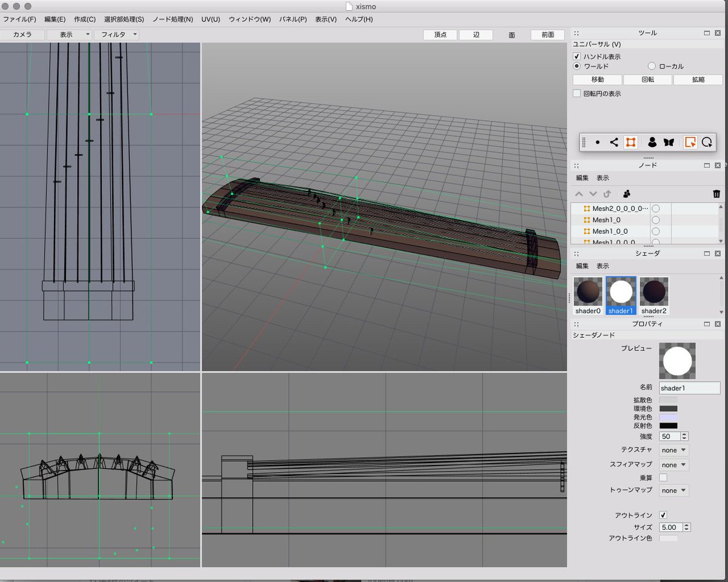The image size is (728, 582).
Task: Click the group people icon in node panel
Action: pyautogui.click(x=627, y=194)
